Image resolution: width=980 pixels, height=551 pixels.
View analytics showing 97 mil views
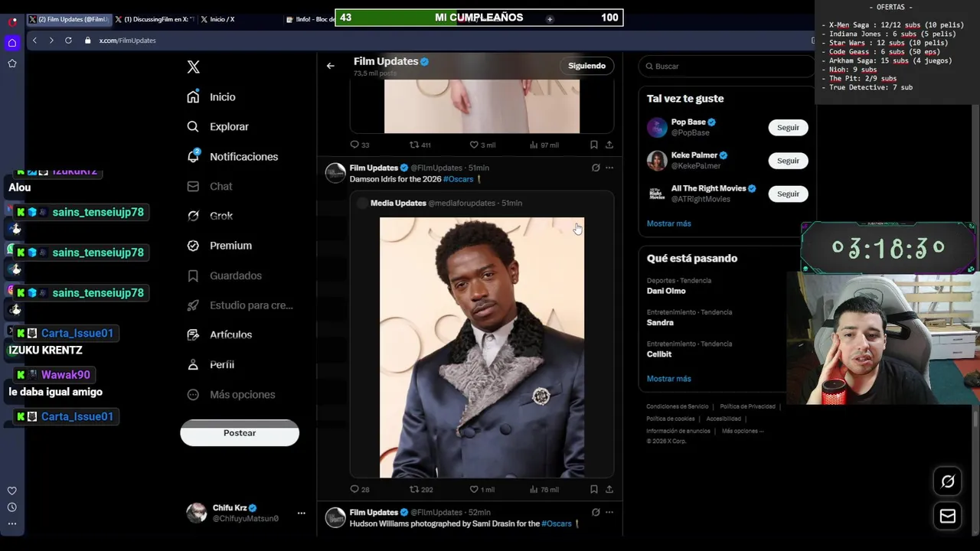click(544, 145)
